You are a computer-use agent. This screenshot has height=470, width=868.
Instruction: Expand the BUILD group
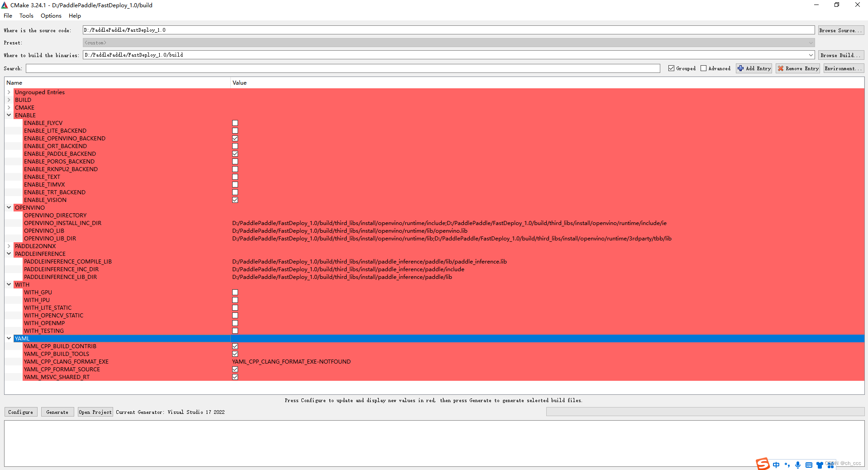point(9,100)
